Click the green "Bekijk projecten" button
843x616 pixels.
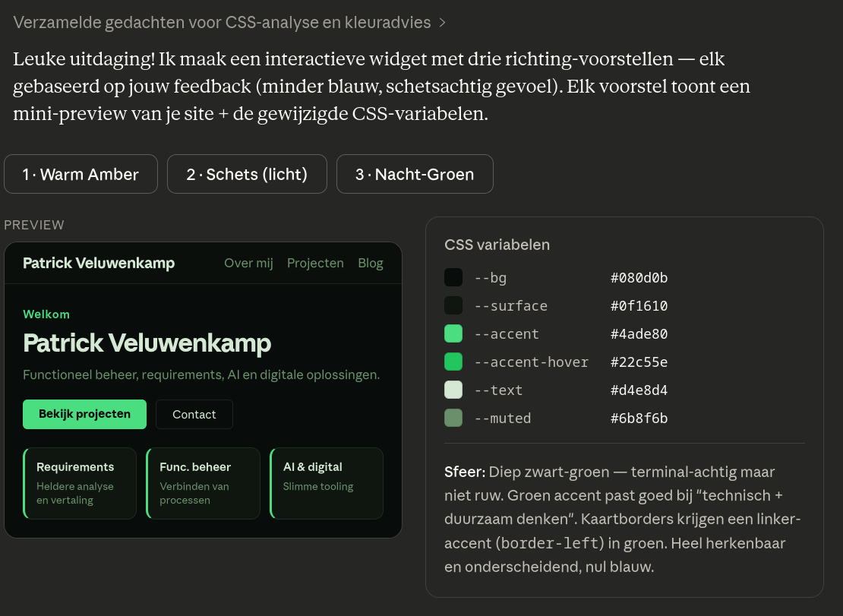tap(84, 414)
